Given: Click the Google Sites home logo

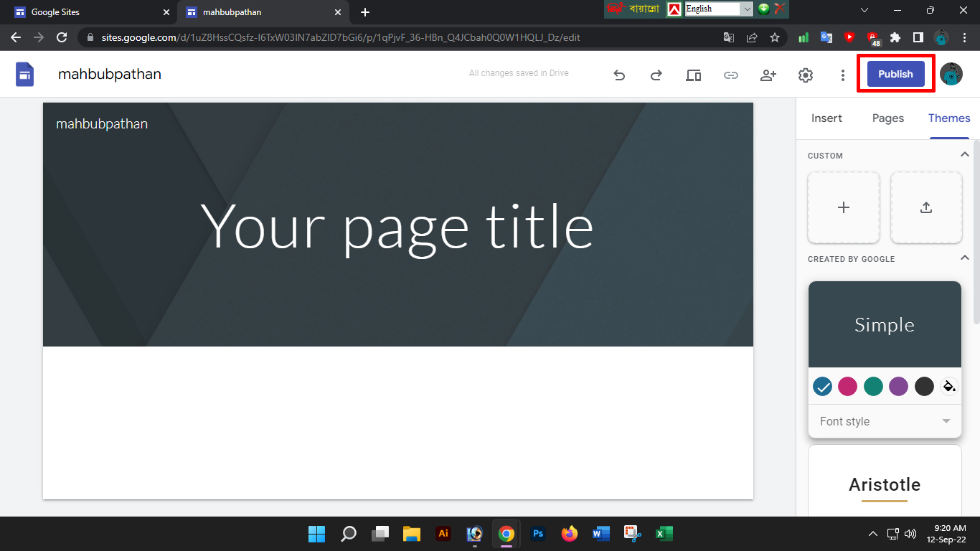Looking at the screenshot, I should [25, 74].
